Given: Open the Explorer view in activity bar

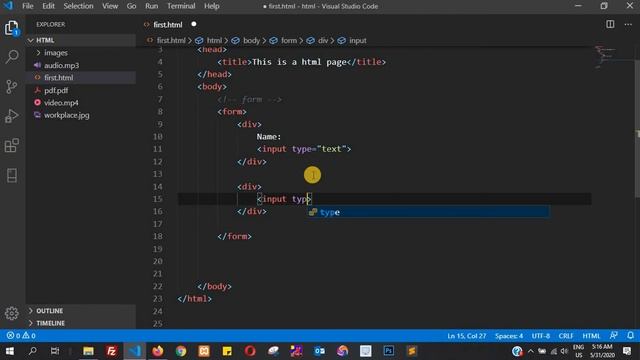Looking at the screenshot, I should point(12,28).
